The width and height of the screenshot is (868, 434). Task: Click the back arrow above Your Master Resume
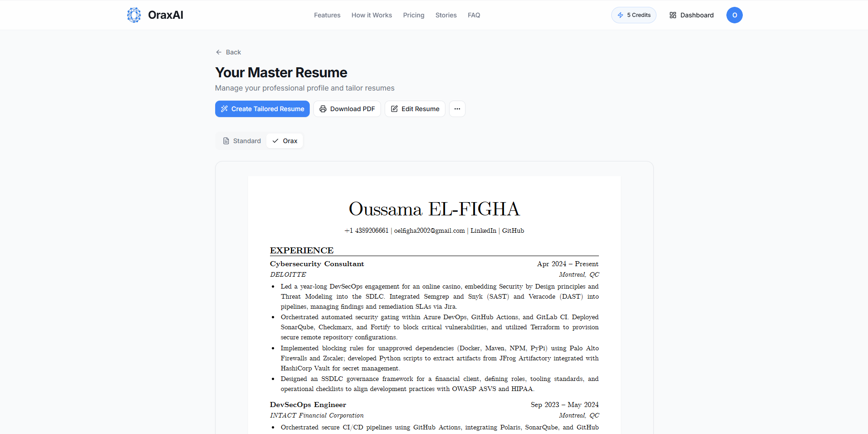[218, 52]
